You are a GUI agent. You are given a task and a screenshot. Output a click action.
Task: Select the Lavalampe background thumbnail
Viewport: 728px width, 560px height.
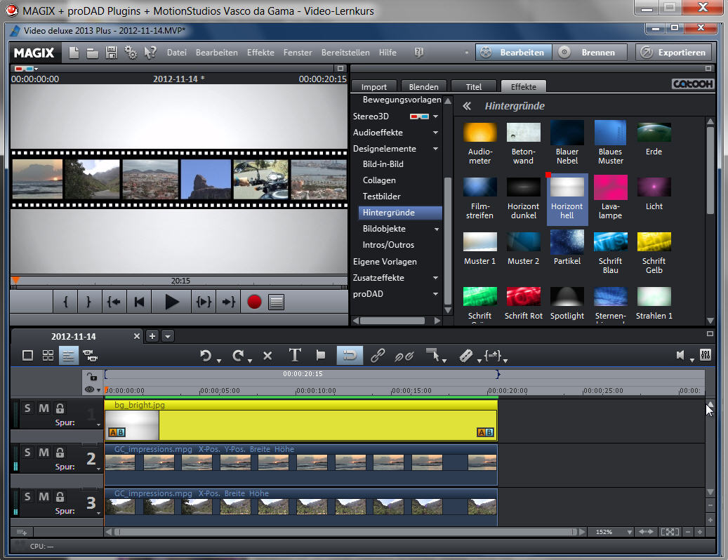(x=610, y=187)
